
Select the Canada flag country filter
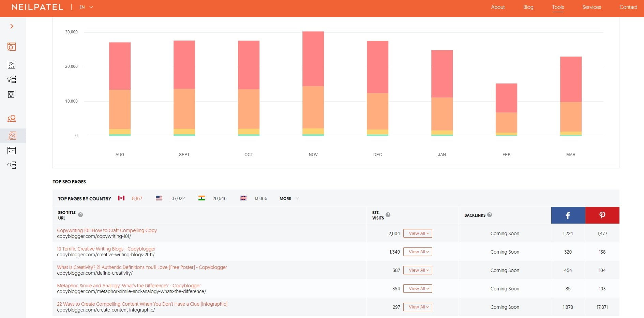[x=121, y=198]
